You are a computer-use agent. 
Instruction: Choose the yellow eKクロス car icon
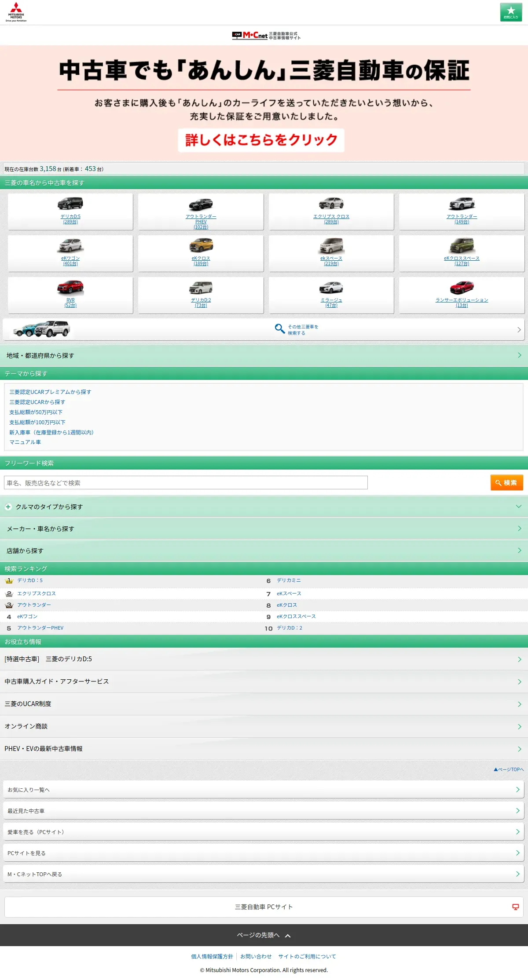click(x=201, y=245)
